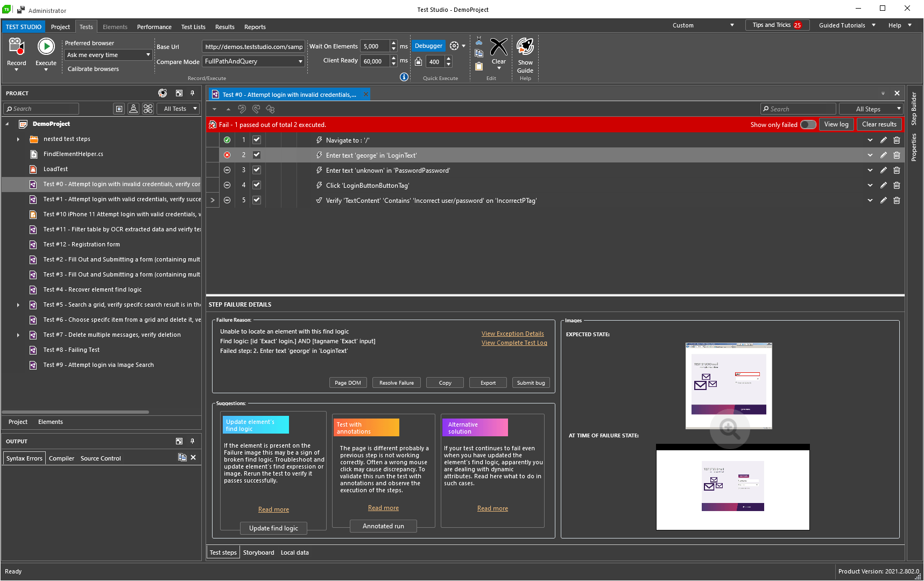Click the copy icon in Edit group
This screenshot has height=581, width=924.
479,53
